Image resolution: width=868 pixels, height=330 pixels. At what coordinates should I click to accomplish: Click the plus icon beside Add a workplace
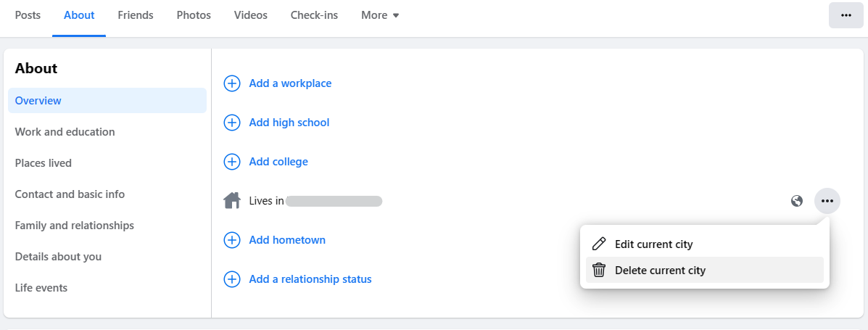[x=232, y=83]
